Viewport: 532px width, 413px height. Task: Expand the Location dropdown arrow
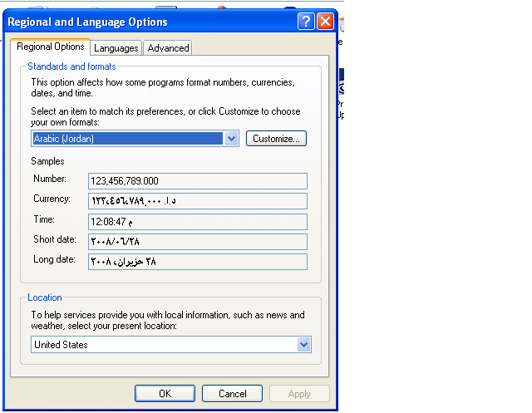coord(303,345)
